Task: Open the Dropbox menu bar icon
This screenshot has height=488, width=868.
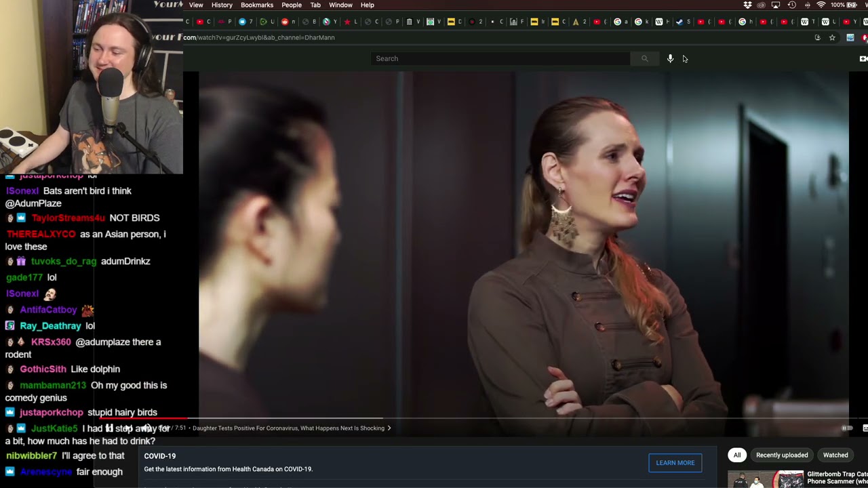Action: tap(747, 5)
